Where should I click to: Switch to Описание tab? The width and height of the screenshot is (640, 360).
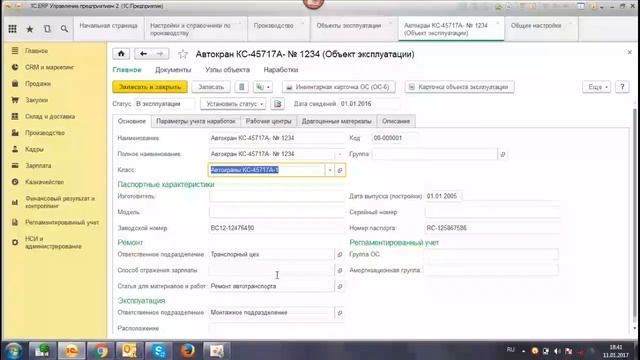coord(396,121)
